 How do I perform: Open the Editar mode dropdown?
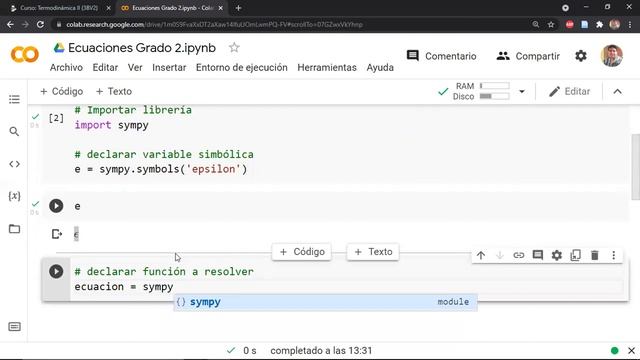coord(569,91)
